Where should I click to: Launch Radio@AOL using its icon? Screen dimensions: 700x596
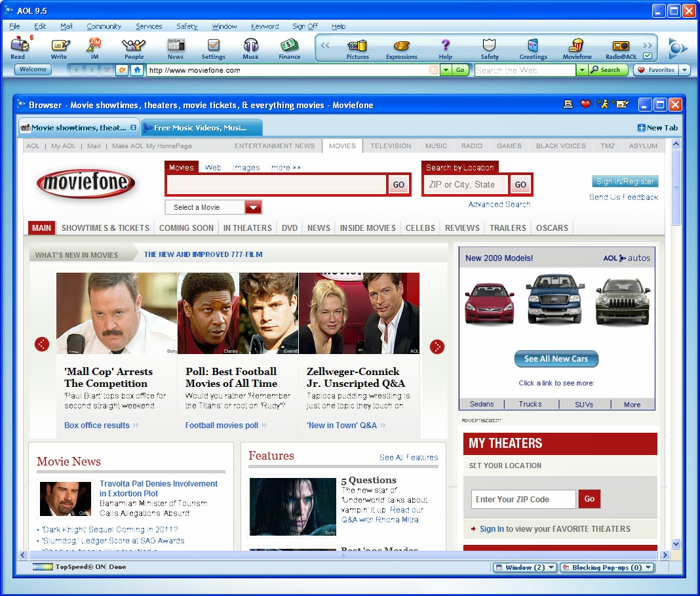620,47
